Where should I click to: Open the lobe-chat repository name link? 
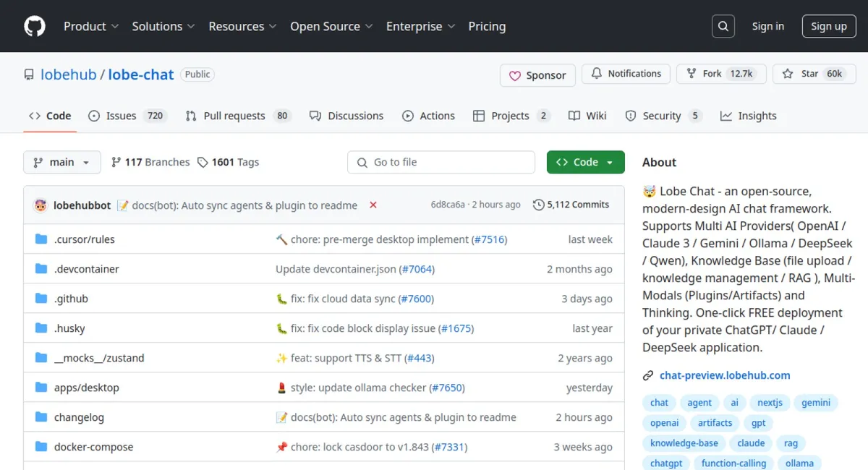point(141,74)
